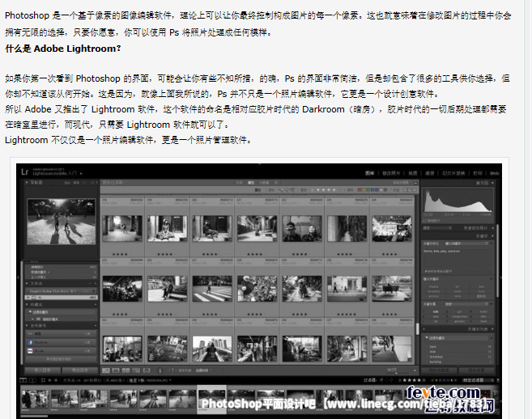The width and height of the screenshot is (532, 419).
Task: Collapse the 导航器 panel
Action: [x=27, y=182]
